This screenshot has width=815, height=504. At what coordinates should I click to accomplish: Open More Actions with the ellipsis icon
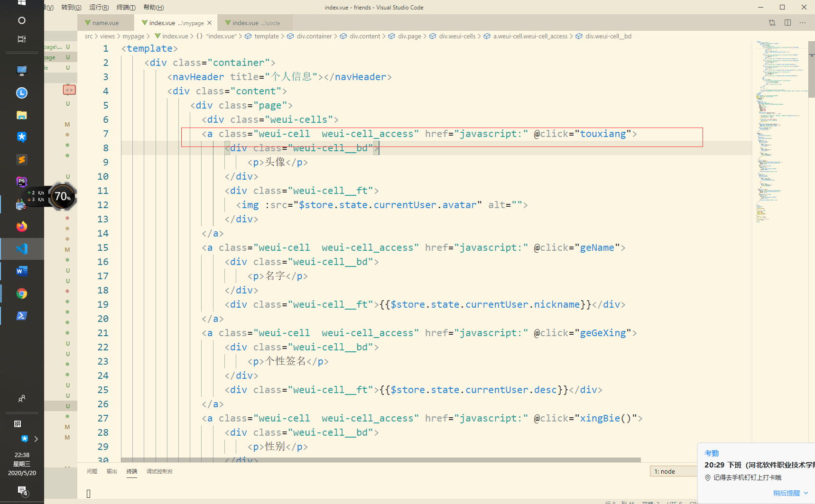tap(803, 22)
